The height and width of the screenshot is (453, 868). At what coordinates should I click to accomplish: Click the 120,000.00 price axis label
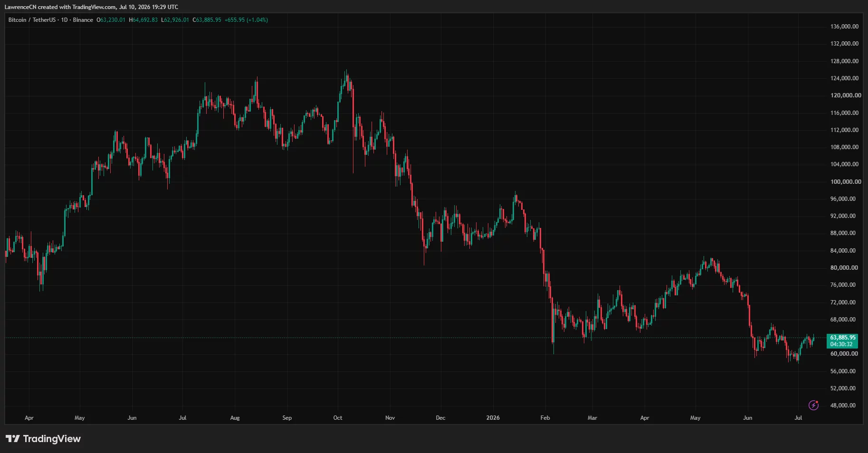coord(846,95)
